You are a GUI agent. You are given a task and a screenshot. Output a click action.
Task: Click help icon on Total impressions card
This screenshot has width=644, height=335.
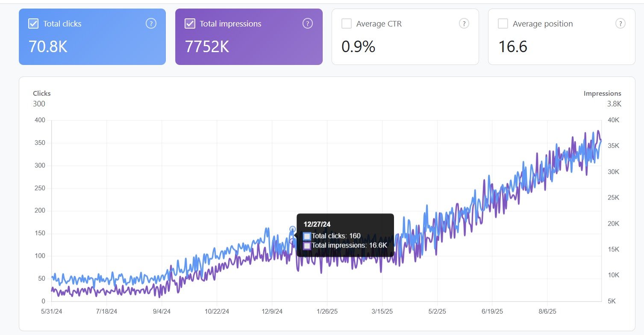tap(307, 24)
